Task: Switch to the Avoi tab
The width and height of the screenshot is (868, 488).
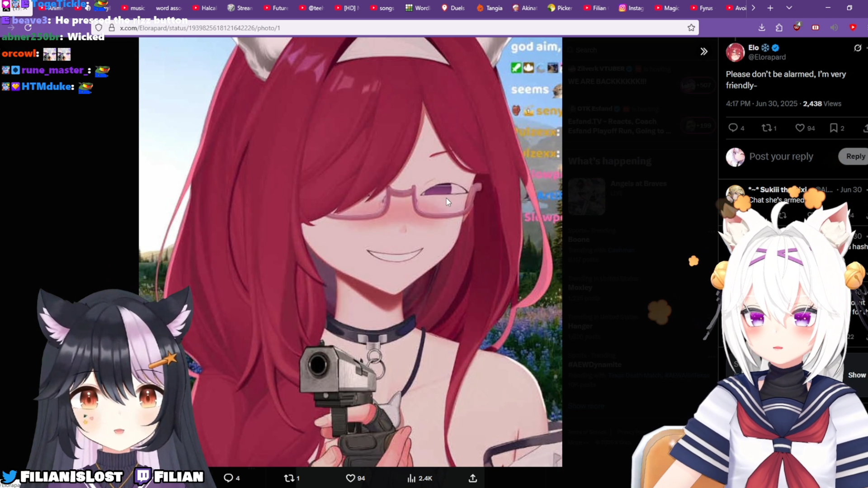Action: [x=736, y=8]
